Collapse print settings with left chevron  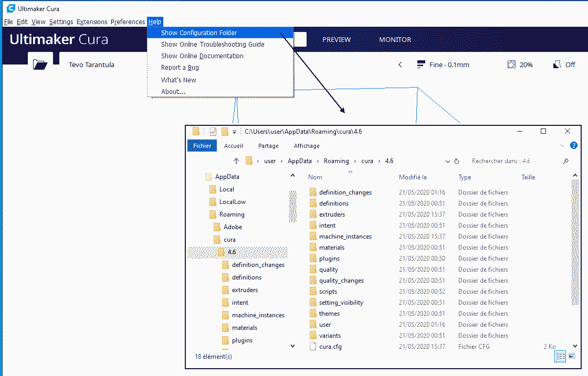pos(400,65)
